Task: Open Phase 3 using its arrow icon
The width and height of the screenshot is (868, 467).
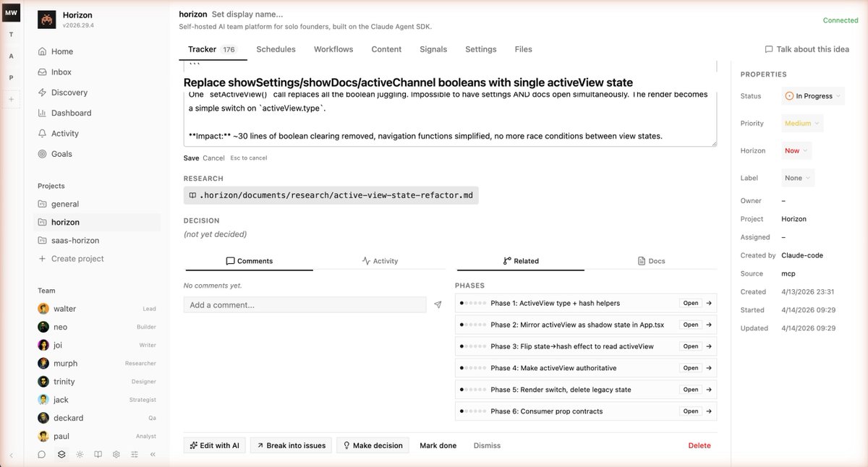Action: pyautogui.click(x=709, y=346)
